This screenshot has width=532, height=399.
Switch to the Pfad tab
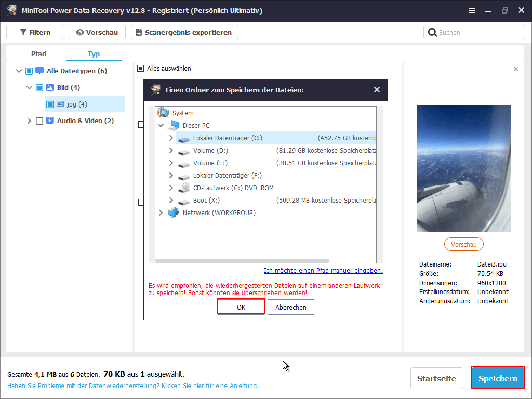[38, 53]
